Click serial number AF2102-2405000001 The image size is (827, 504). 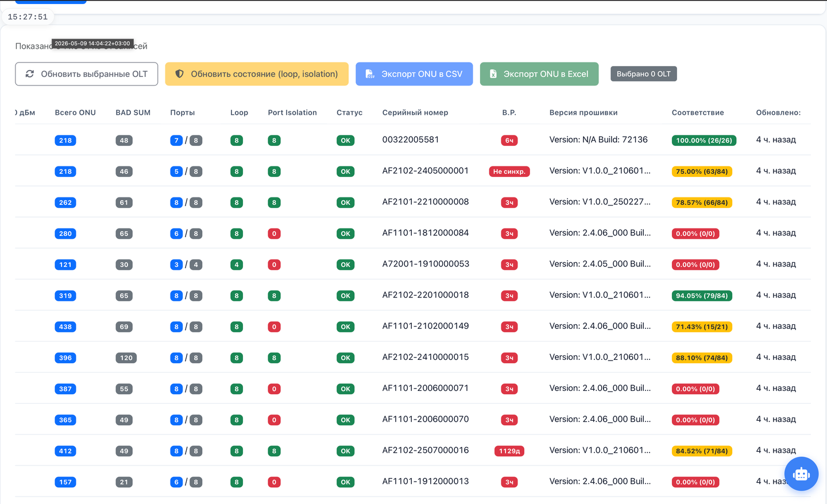(x=426, y=171)
